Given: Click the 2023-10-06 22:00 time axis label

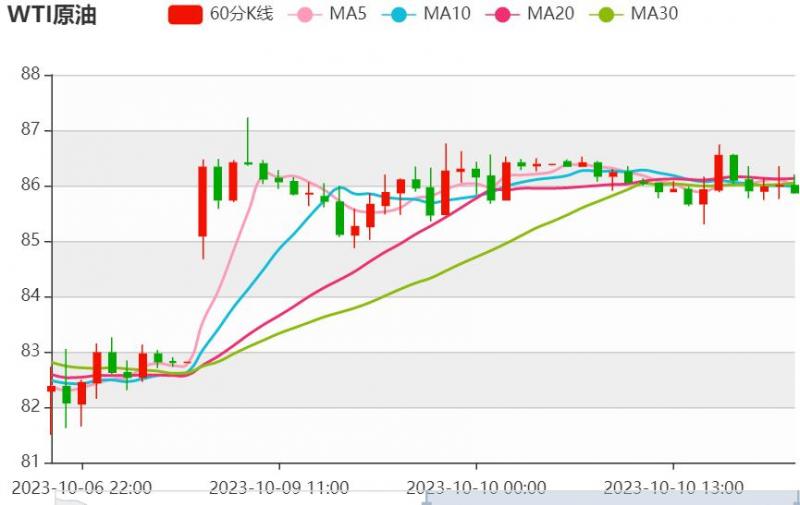Looking at the screenshot, I should 82,488.
